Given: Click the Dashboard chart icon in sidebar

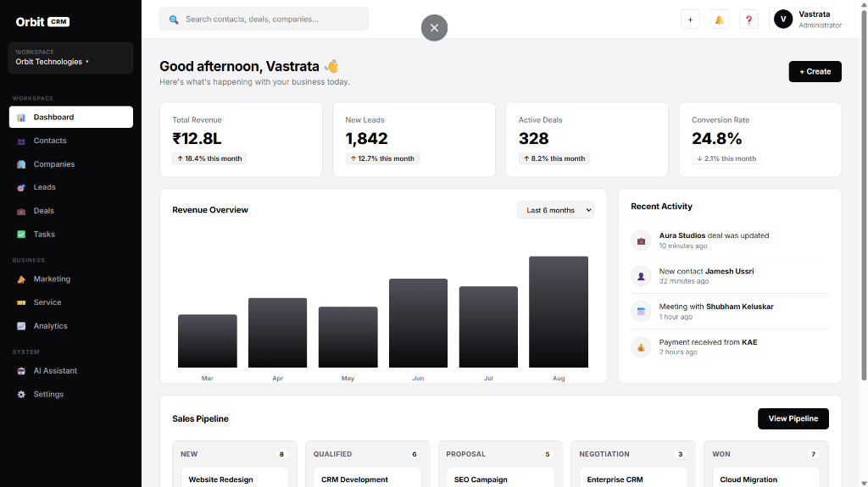Looking at the screenshot, I should click(x=21, y=118).
